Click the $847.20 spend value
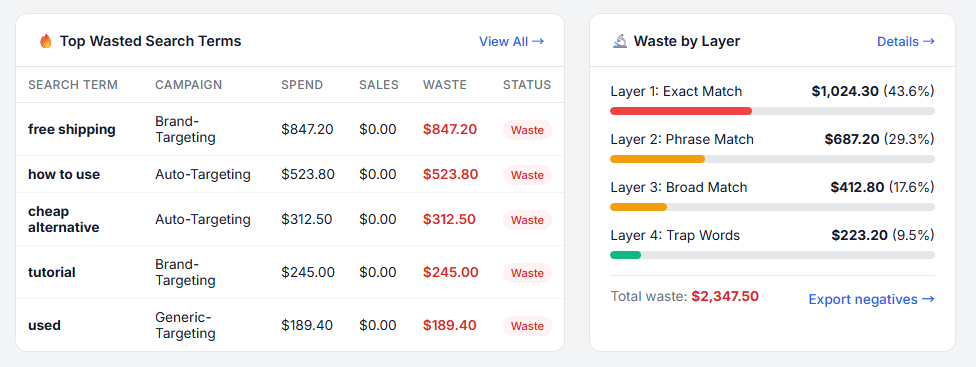This screenshot has width=976, height=367. [307, 129]
